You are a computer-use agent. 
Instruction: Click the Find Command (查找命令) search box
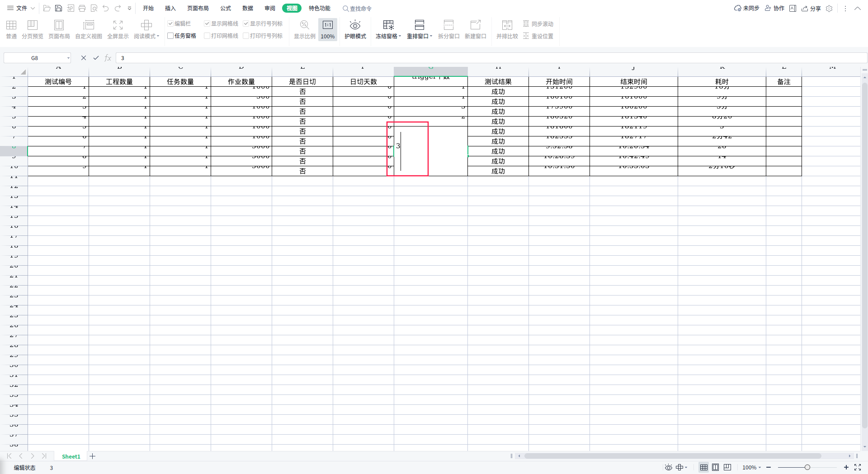coord(357,8)
